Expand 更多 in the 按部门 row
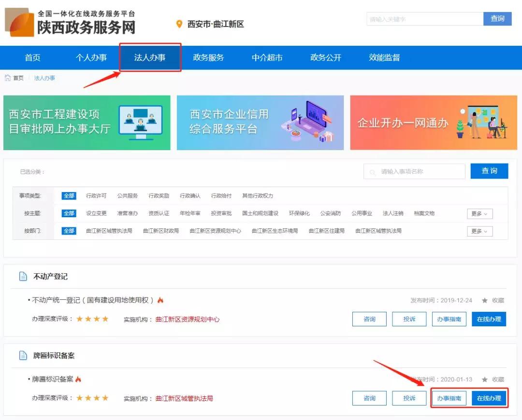This screenshot has width=522, height=420. [x=479, y=231]
